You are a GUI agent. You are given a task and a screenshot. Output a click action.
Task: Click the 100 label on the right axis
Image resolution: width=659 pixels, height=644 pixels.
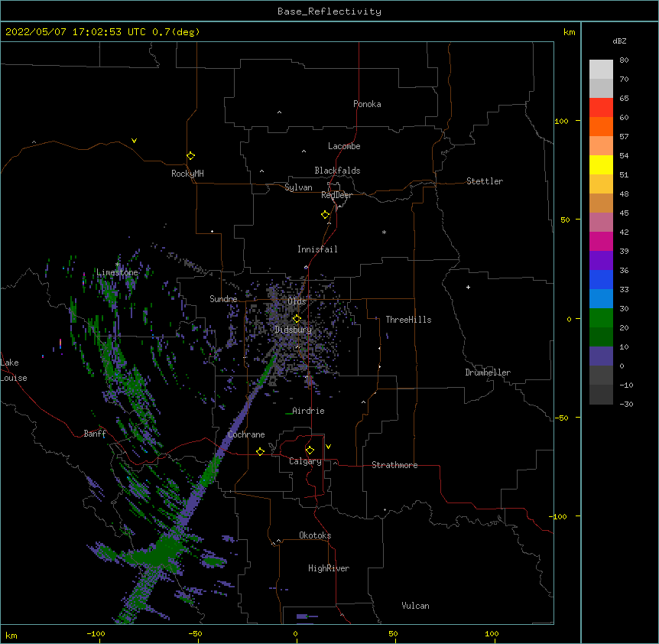(561, 121)
